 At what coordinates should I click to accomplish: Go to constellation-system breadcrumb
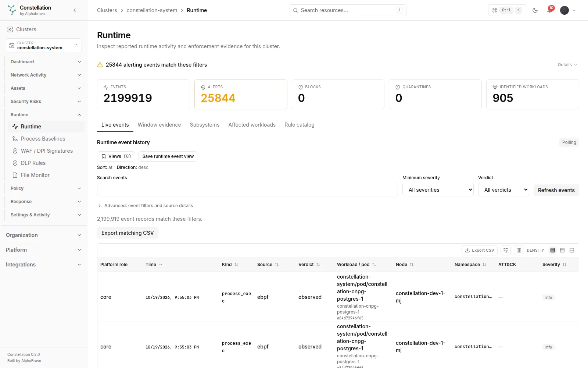pos(152,10)
